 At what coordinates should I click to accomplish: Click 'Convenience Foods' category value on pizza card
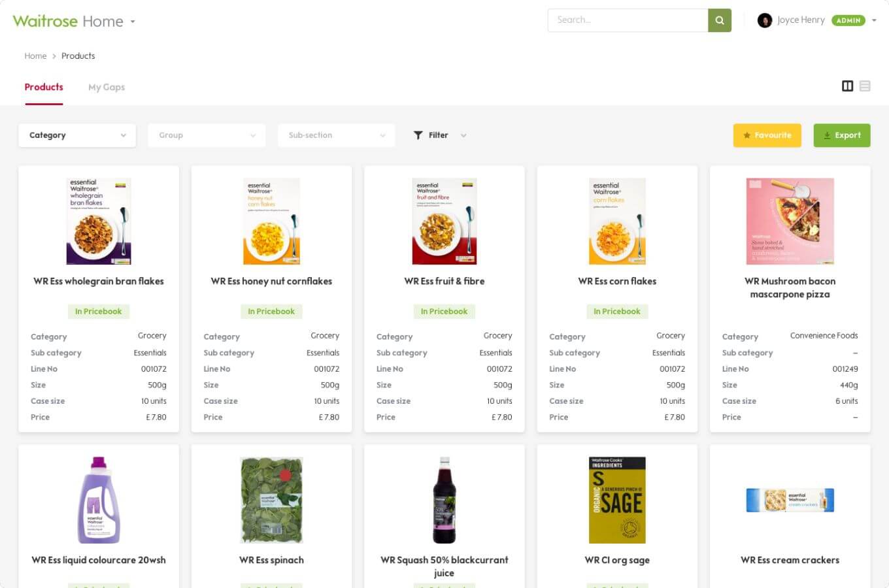pos(824,335)
